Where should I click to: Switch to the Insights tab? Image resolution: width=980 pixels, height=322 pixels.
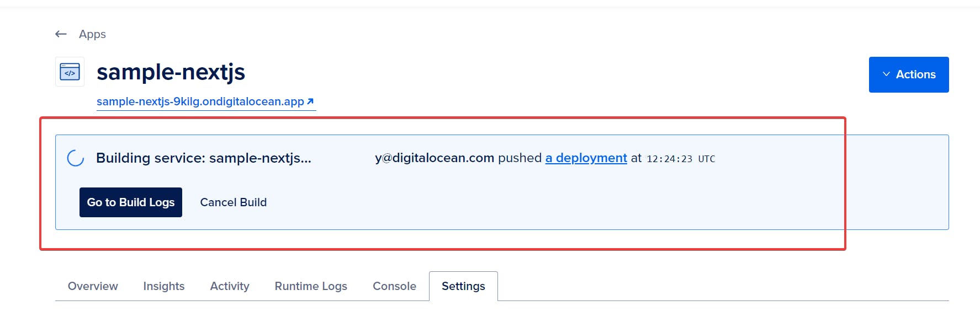[x=164, y=286]
